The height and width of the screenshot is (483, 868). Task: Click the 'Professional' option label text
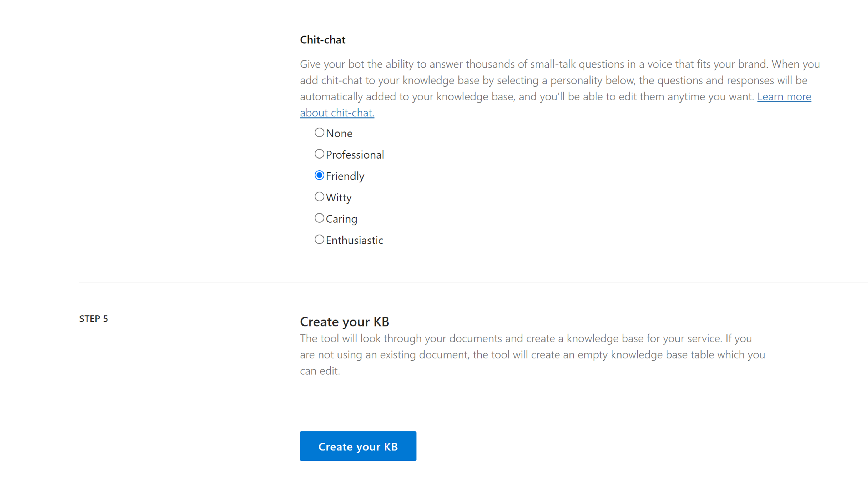pos(355,155)
